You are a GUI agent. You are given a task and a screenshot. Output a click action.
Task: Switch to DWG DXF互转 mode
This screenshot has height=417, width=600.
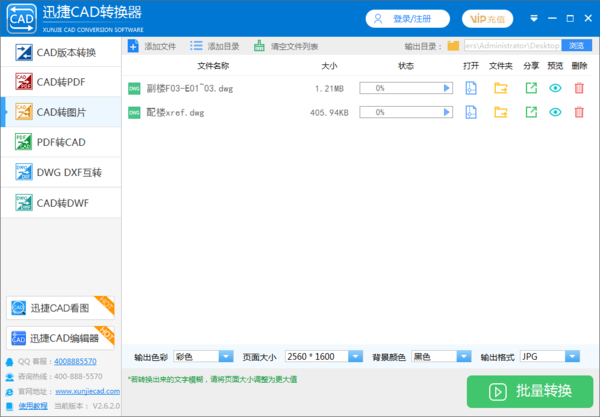(61, 173)
